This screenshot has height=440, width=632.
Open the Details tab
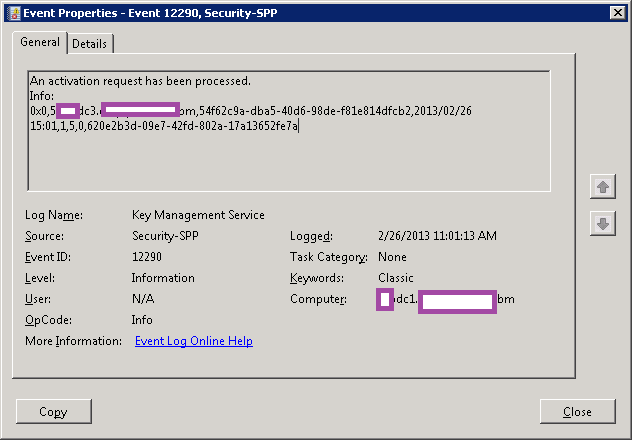coord(90,44)
